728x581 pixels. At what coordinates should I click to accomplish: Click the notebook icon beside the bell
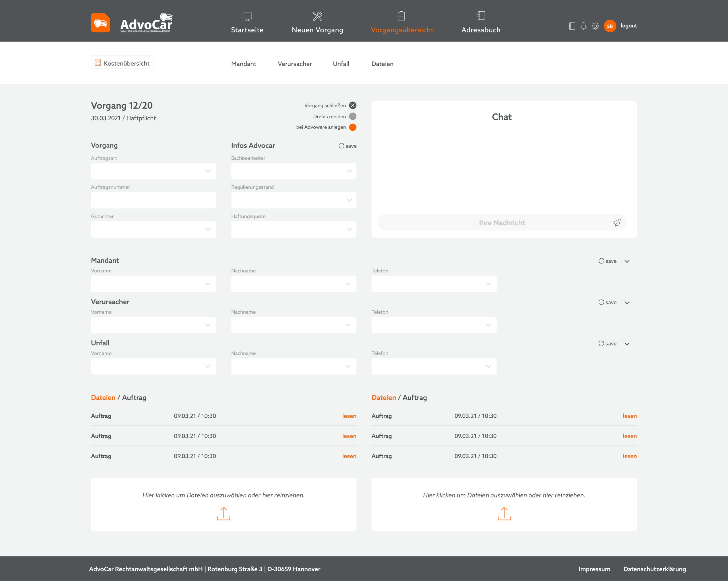(572, 26)
